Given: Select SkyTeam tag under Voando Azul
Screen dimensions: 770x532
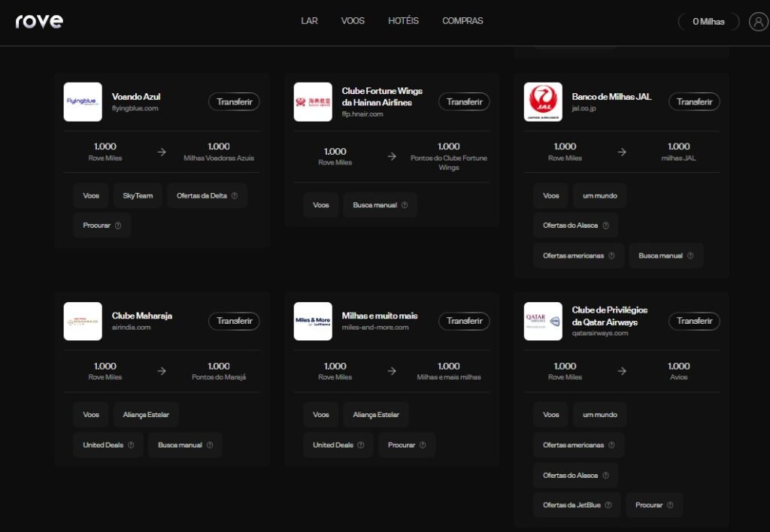Looking at the screenshot, I should coord(138,196).
